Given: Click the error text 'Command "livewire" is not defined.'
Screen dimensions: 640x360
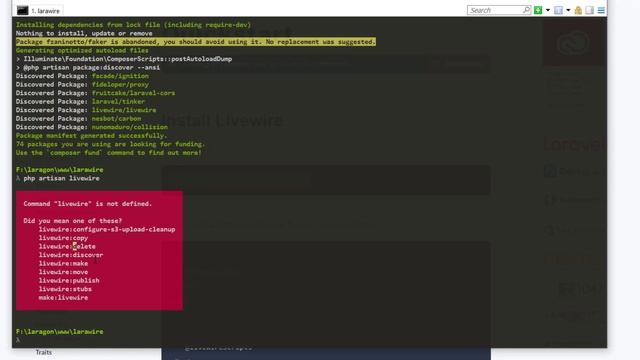Looking at the screenshot, I should click(87, 204).
